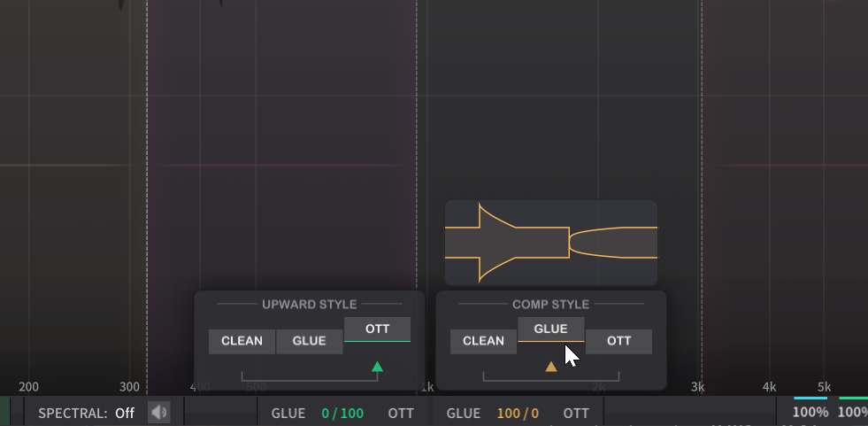Select CLEAN in Comp Style
The width and height of the screenshot is (868, 426).
tap(483, 341)
